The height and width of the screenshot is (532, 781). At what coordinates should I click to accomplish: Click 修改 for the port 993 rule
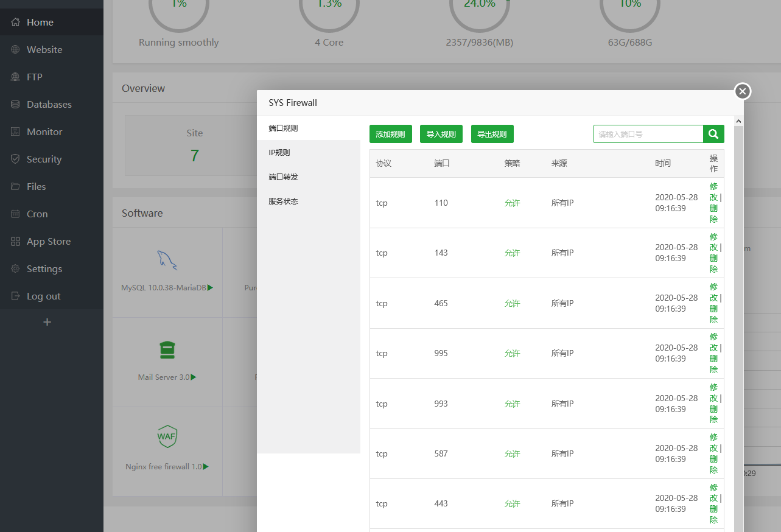point(714,393)
